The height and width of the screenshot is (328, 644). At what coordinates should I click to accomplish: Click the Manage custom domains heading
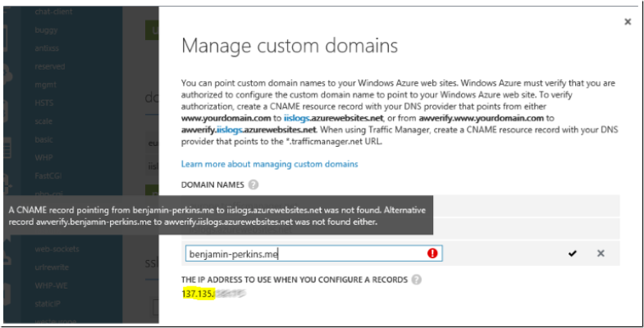click(x=289, y=45)
